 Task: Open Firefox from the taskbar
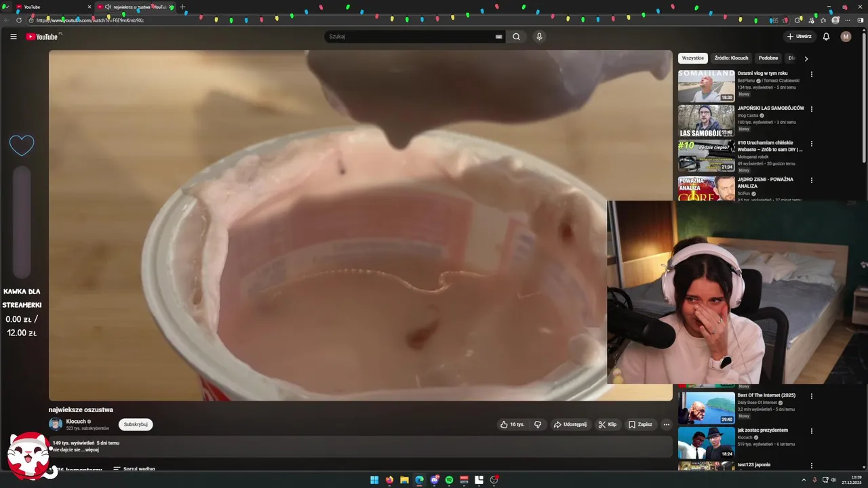[x=389, y=480]
